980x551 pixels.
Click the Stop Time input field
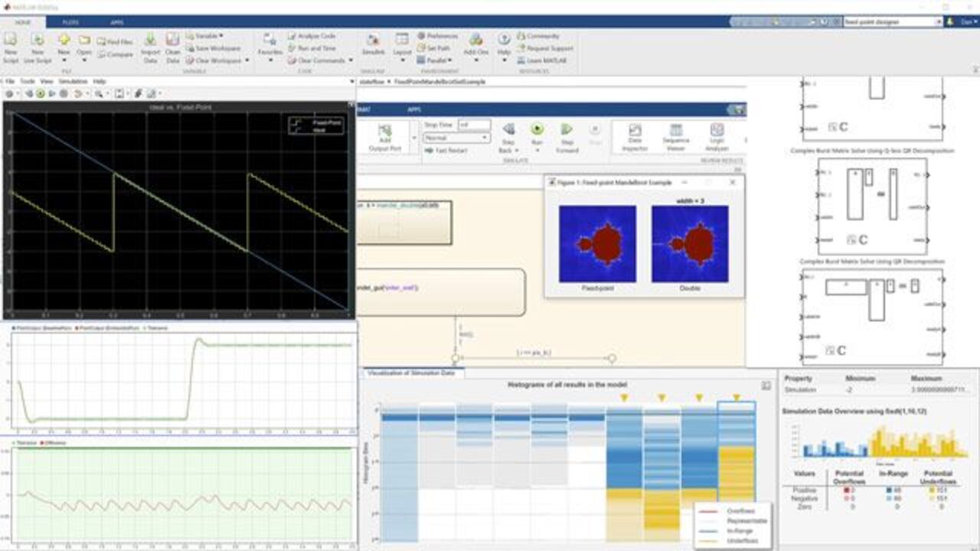point(473,125)
